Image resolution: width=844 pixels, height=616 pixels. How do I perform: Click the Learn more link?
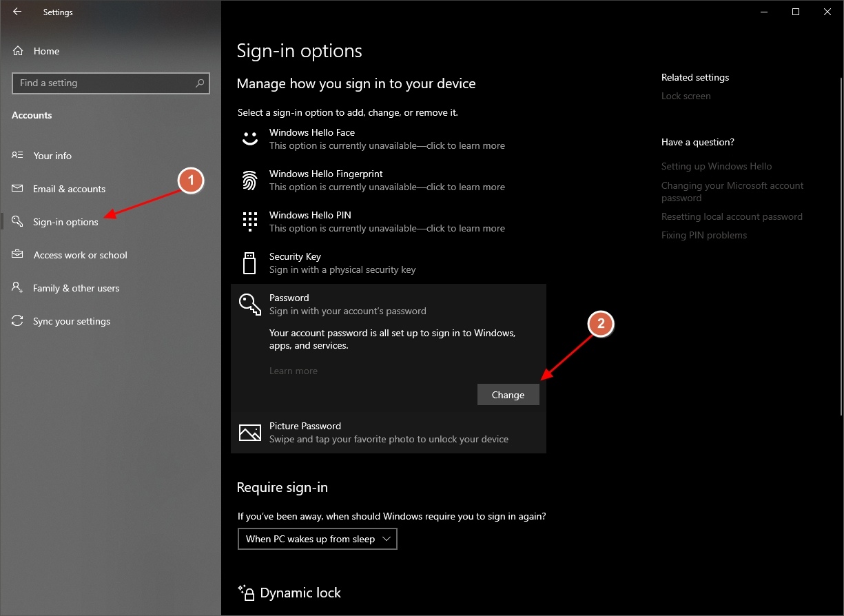pyautogui.click(x=294, y=371)
